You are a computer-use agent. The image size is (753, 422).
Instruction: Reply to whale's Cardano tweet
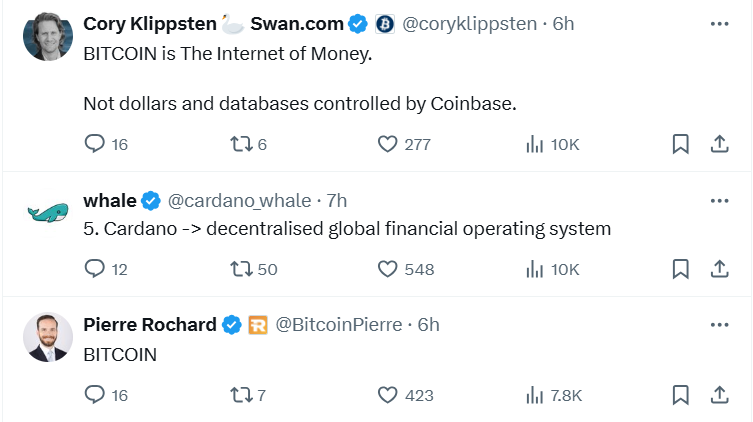coord(96,268)
